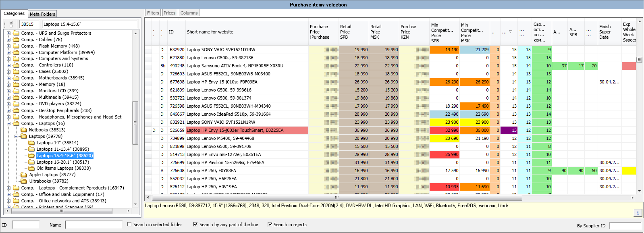This screenshot has width=644, height=233.
Task: Expand the Comp. - Multimedia (39415) node
Action: (x=9, y=97)
